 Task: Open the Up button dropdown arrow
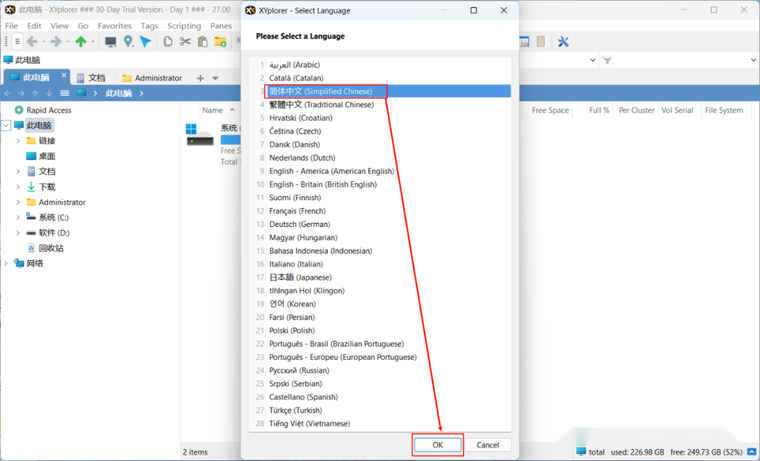[93, 42]
